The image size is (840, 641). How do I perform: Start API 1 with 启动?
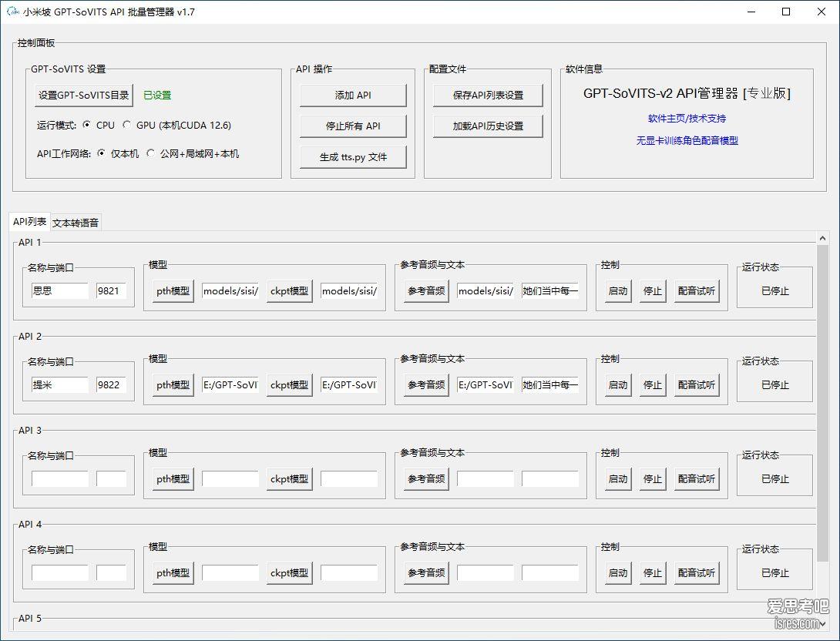click(618, 290)
